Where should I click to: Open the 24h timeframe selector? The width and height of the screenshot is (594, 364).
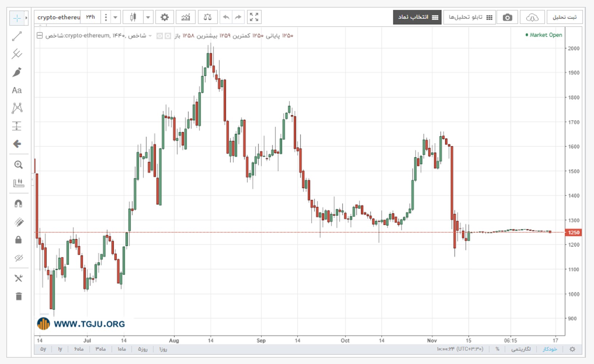pyautogui.click(x=90, y=17)
